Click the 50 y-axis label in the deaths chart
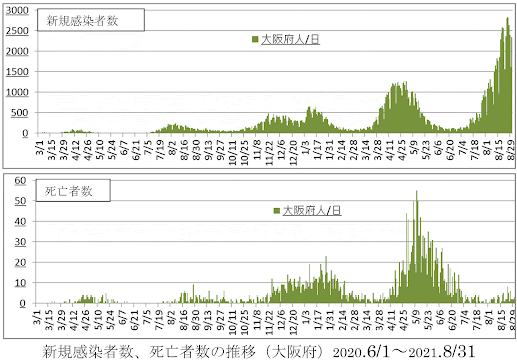517x362 pixels. coord(20,201)
